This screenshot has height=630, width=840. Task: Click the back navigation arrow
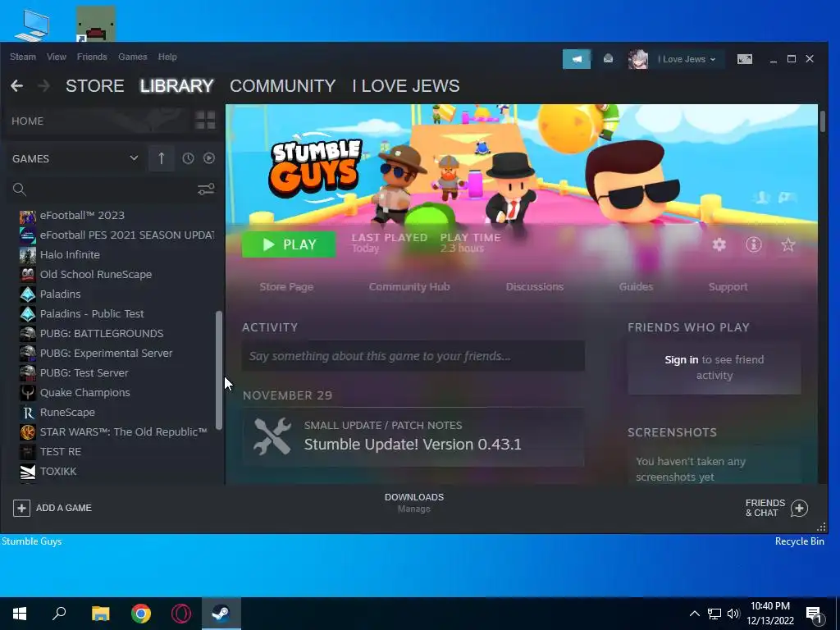pos(16,85)
